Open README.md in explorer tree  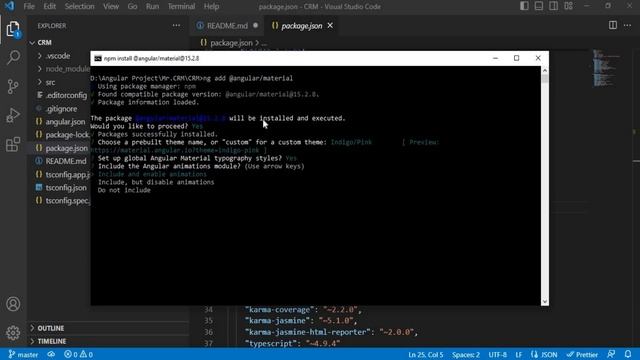click(x=61, y=161)
